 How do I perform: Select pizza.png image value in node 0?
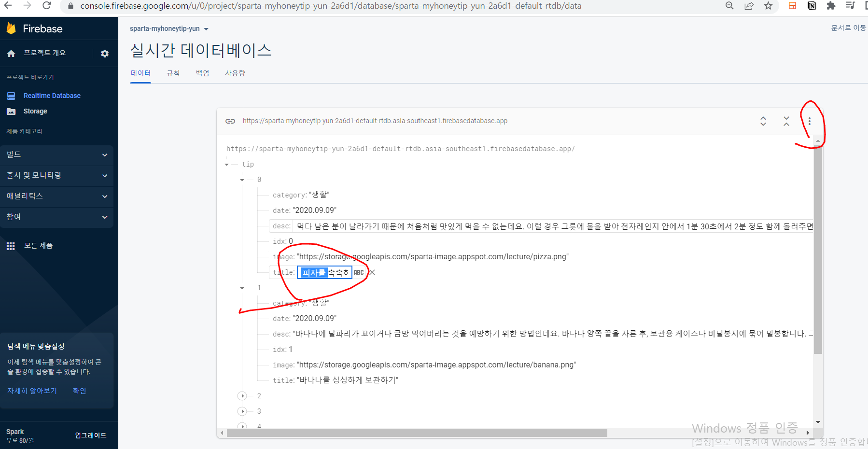[433, 257]
